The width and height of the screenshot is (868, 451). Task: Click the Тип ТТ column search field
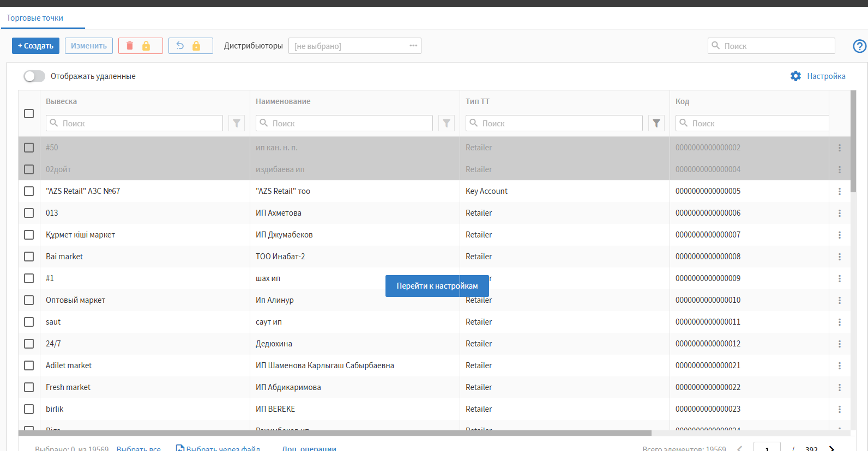click(x=554, y=123)
